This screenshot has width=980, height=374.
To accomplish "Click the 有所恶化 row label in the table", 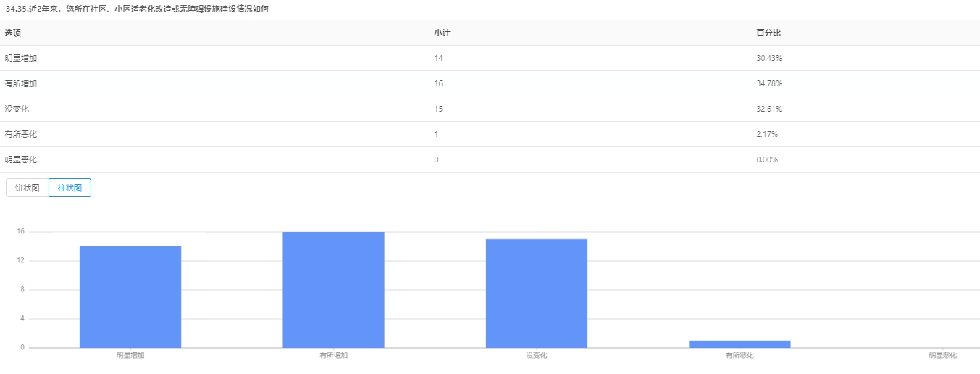I will 20,134.
